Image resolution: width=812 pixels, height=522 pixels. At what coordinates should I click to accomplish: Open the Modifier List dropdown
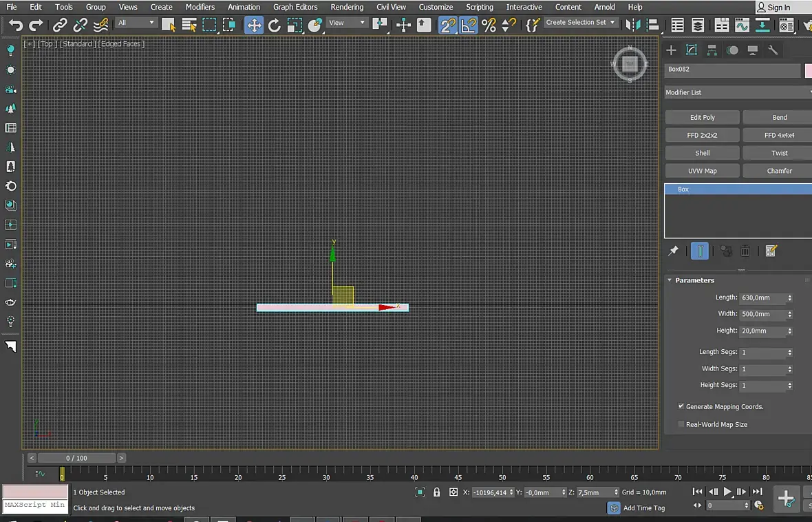coord(738,92)
